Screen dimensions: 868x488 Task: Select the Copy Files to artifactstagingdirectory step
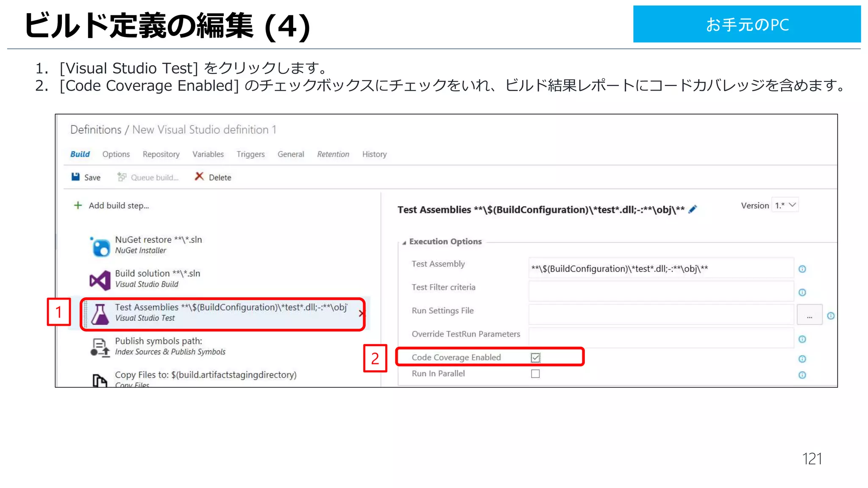218,378
